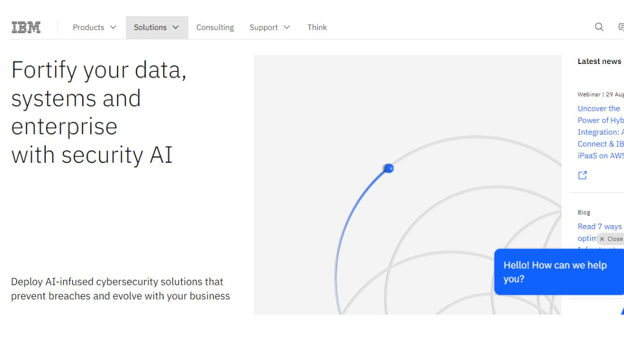Click the X on the Close chip
Image resolution: width=624 pixels, height=364 pixels.
point(602,239)
